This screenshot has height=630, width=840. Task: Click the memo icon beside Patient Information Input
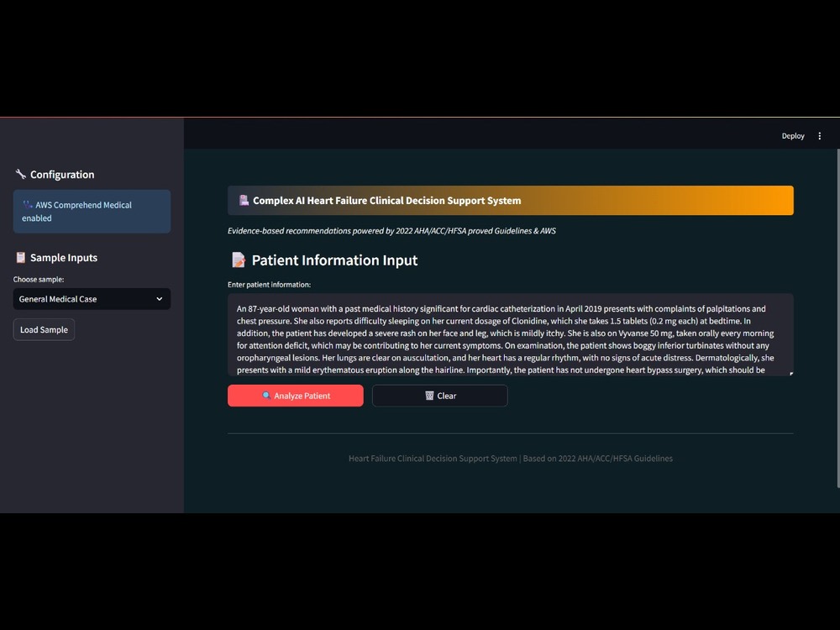(x=239, y=260)
